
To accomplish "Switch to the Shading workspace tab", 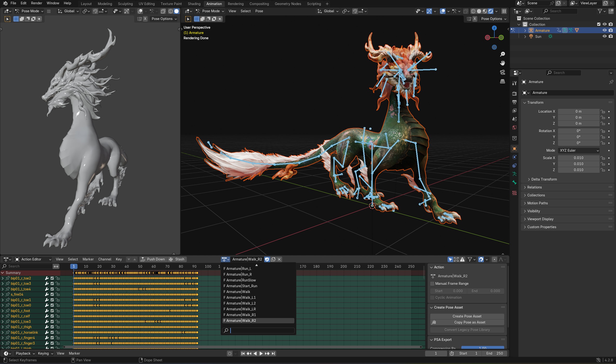I will pos(194,4).
